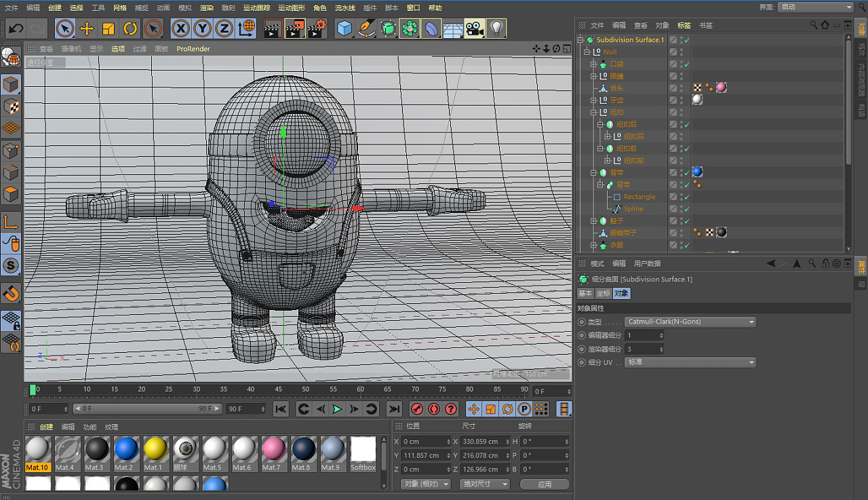Click the Y position 111.857 cm field
The width and height of the screenshot is (868, 500).
(422, 455)
